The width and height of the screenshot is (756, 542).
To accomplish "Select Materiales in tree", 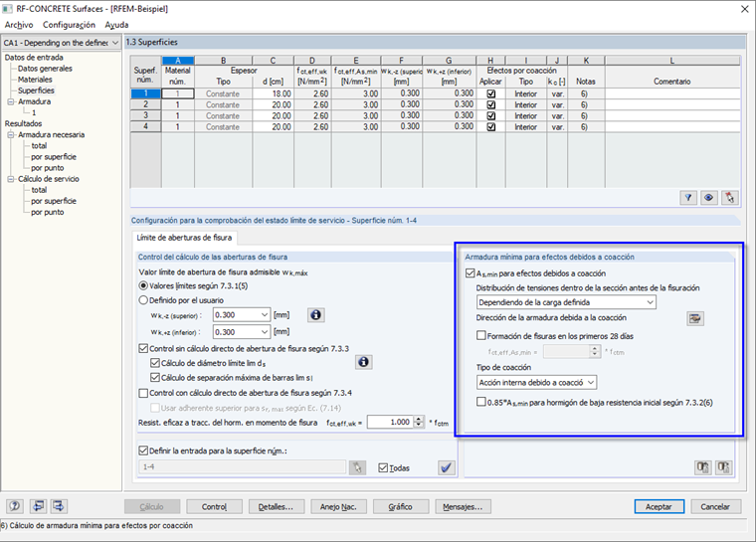I will pyautogui.click(x=35, y=80).
